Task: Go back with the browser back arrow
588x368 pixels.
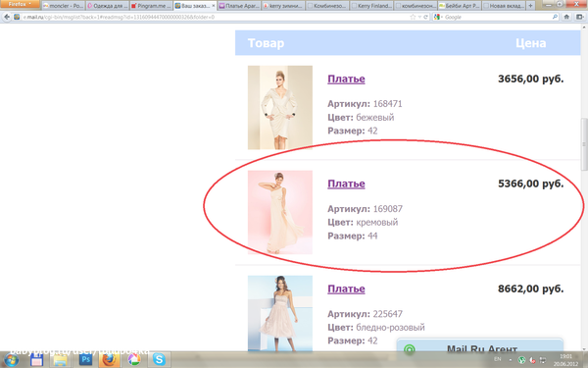Action: pos(7,17)
